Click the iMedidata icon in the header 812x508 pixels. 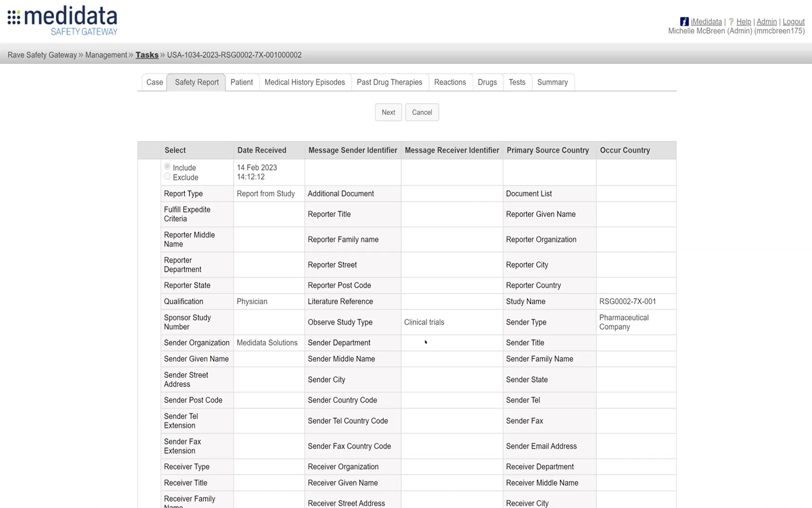pos(684,21)
